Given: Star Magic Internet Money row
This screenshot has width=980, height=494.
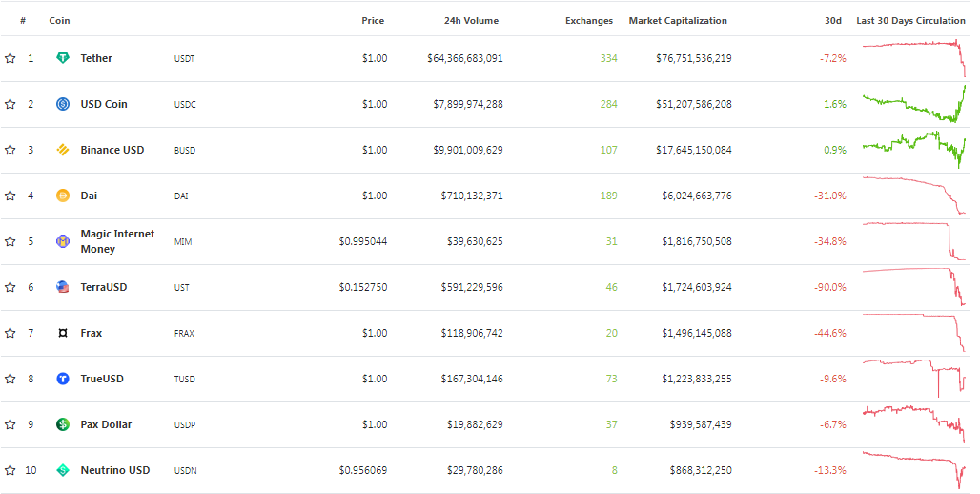Looking at the screenshot, I should (x=10, y=241).
